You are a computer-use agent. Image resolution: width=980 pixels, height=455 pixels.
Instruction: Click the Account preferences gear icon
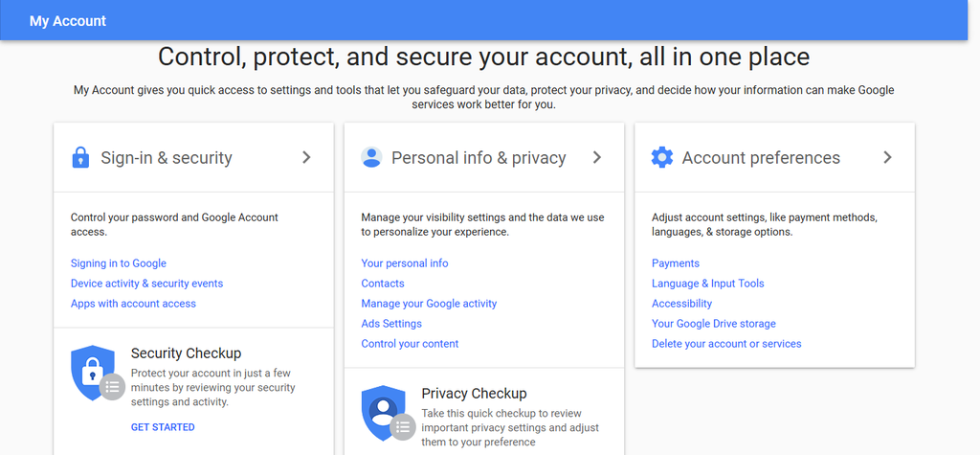[x=662, y=157]
